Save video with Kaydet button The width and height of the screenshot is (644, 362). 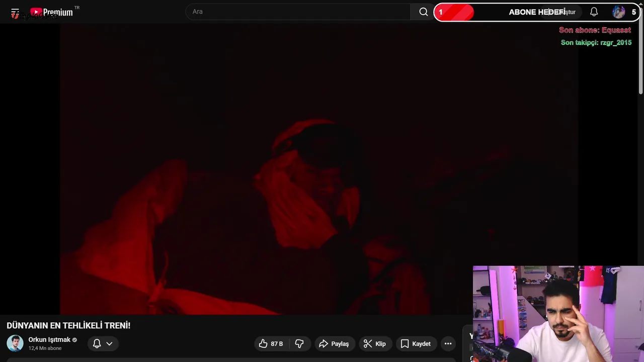coord(416,344)
